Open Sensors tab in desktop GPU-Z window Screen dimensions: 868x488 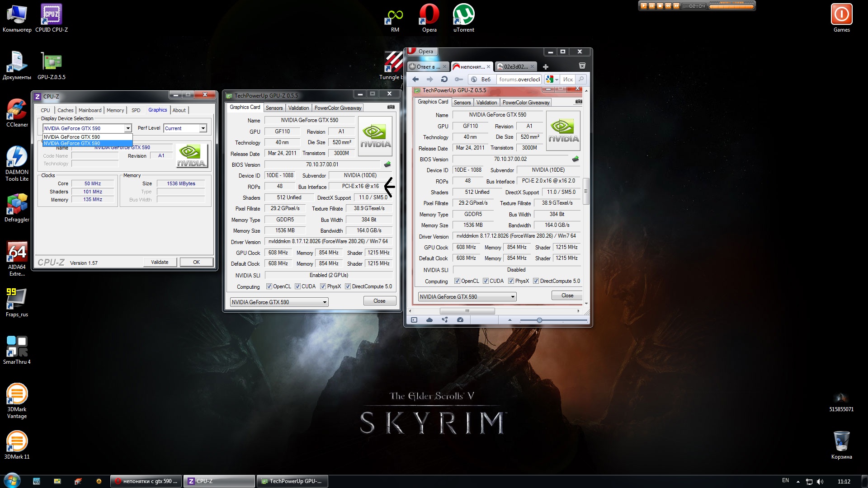274,108
